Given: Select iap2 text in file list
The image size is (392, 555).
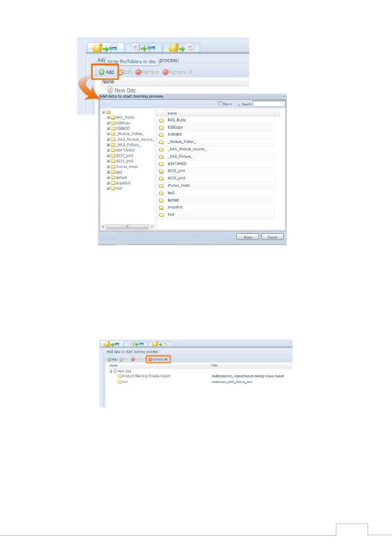Looking at the screenshot, I should point(171,193).
